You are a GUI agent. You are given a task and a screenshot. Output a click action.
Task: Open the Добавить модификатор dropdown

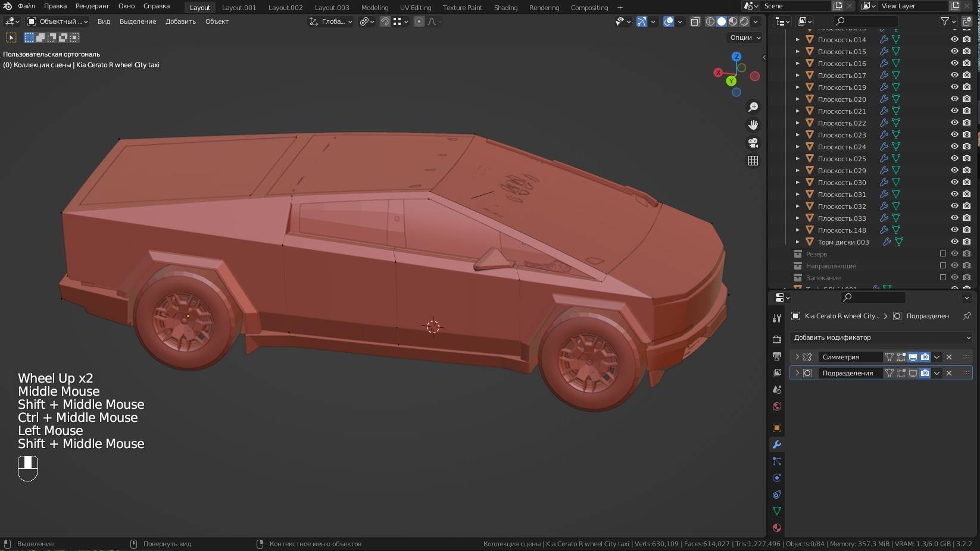pos(881,337)
